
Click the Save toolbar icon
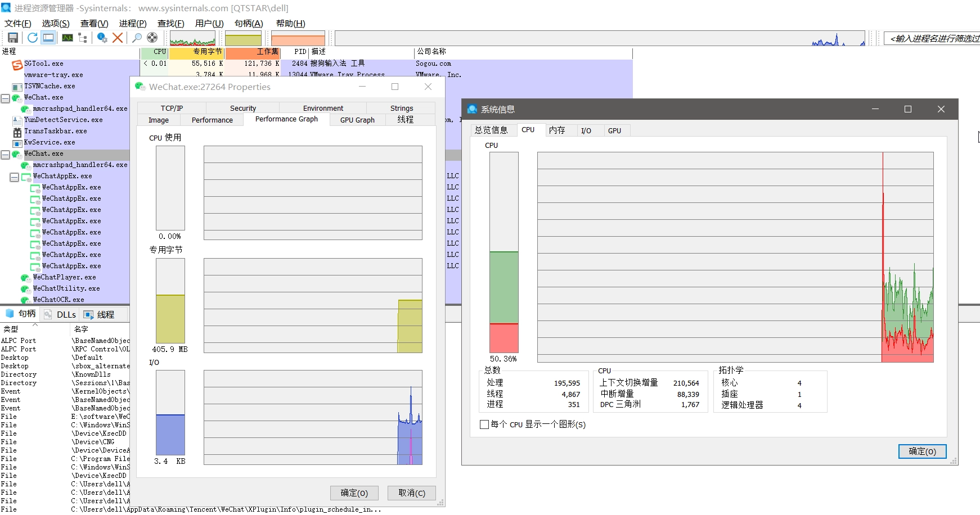pos(13,38)
